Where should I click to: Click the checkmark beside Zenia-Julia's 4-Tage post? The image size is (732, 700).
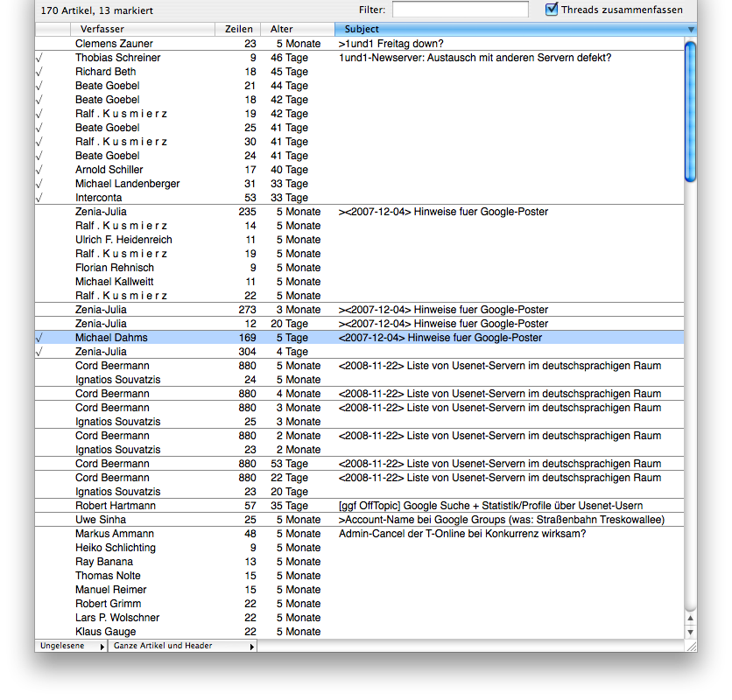point(38,352)
